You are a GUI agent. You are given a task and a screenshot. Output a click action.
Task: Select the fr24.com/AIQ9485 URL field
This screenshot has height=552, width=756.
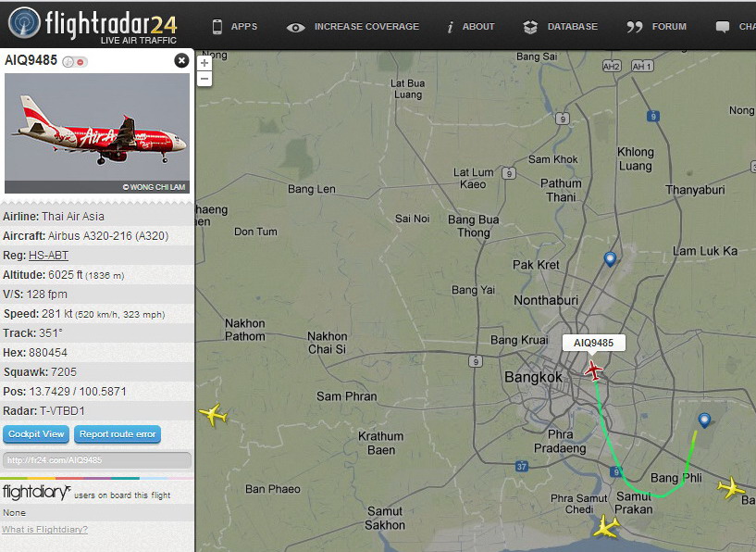(x=97, y=459)
